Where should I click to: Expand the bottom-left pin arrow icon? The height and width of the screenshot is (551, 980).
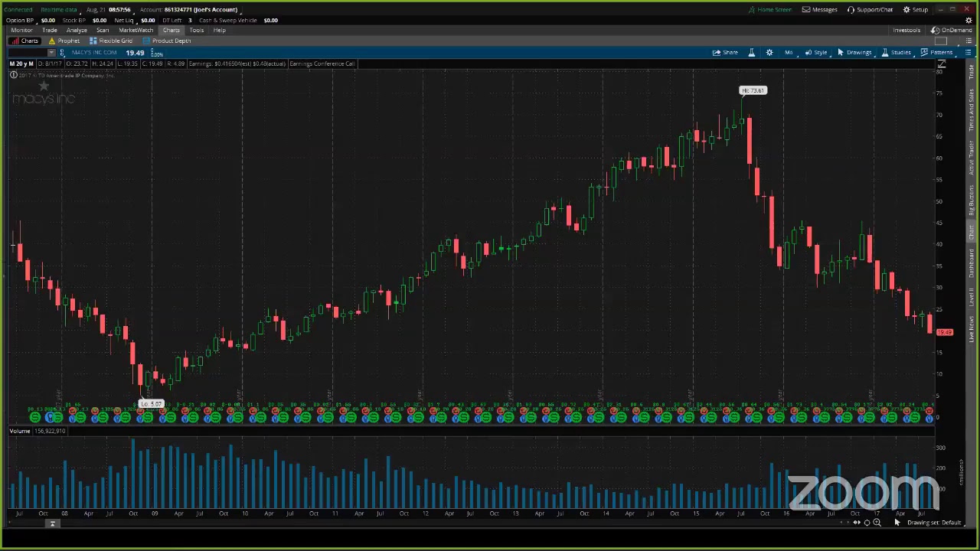52,523
